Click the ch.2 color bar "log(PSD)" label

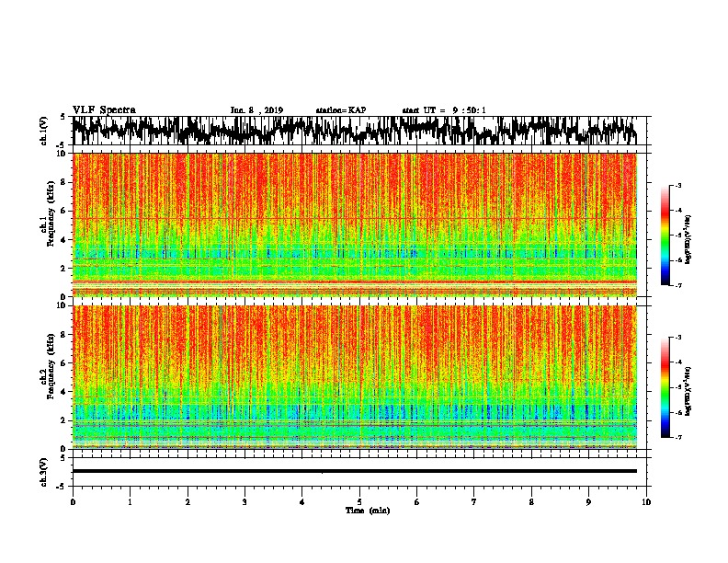tap(688, 391)
